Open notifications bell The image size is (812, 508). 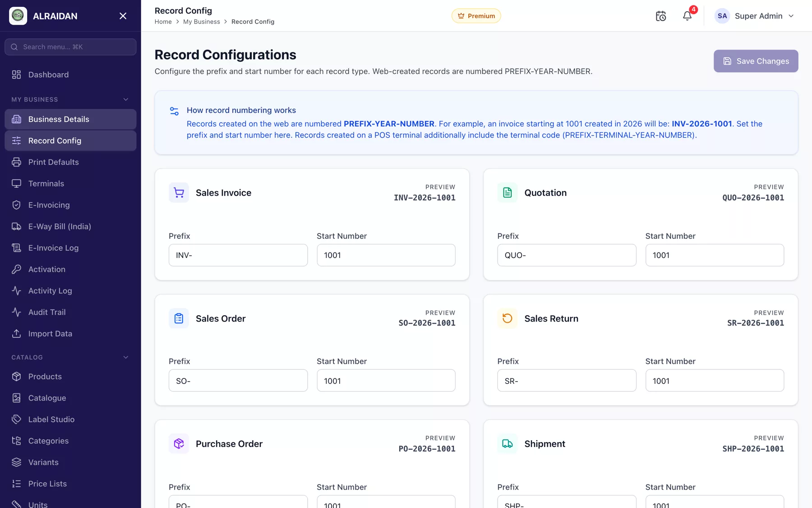click(x=687, y=16)
